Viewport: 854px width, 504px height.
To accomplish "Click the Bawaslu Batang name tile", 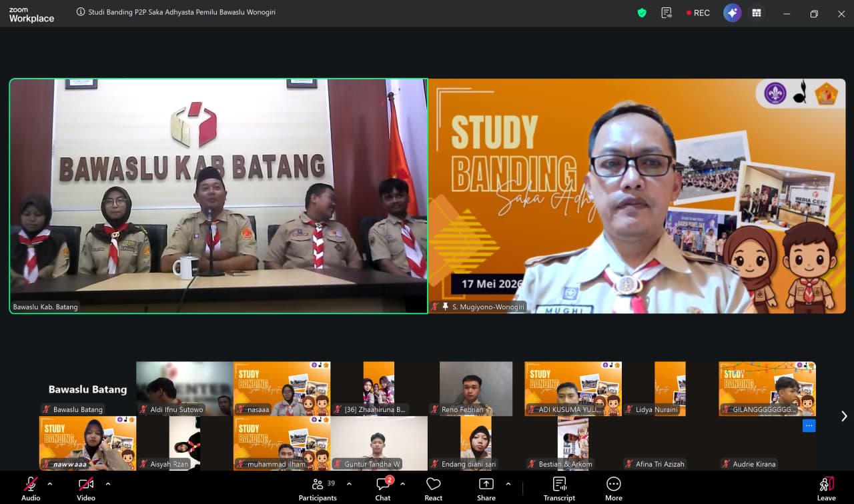I will [87, 389].
